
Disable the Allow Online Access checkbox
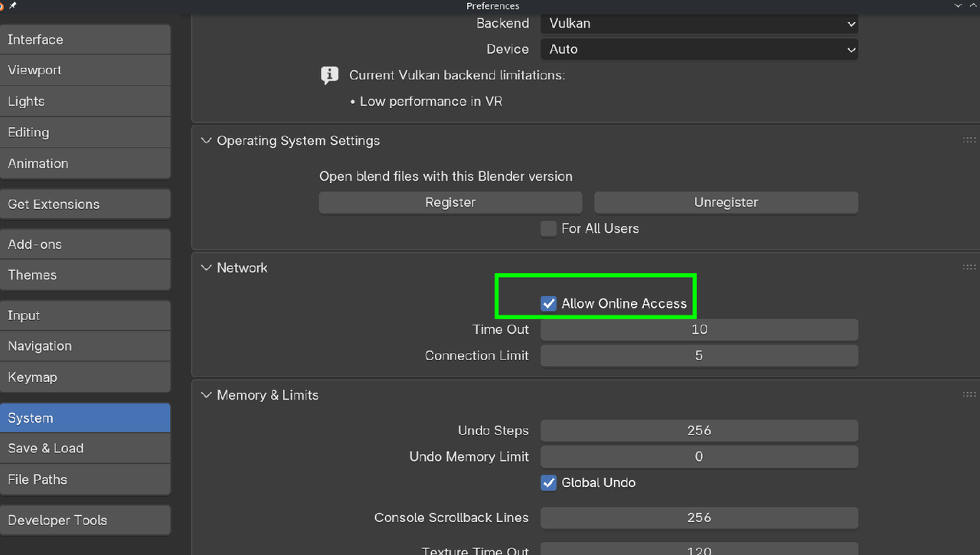click(x=549, y=304)
